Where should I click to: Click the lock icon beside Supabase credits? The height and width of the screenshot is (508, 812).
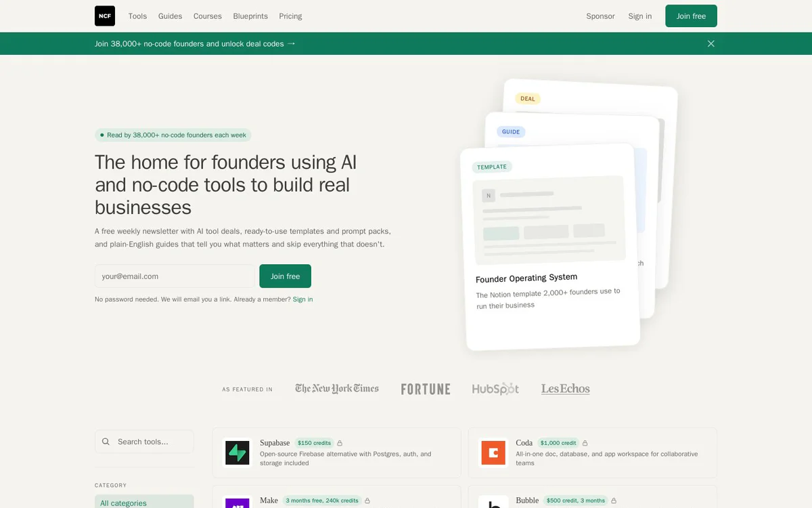[x=340, y=443]
